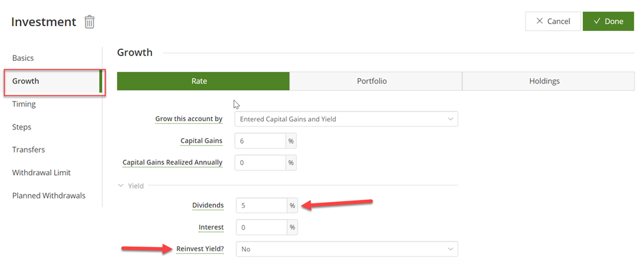
Task: Switch to the Rate tab
Action: point(203,81)
